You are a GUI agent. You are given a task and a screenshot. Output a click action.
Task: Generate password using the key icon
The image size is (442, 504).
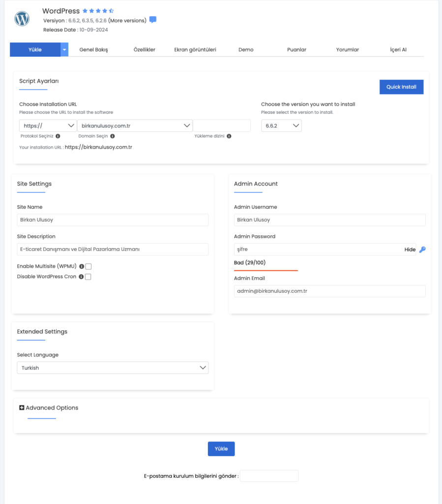[422, 250]
